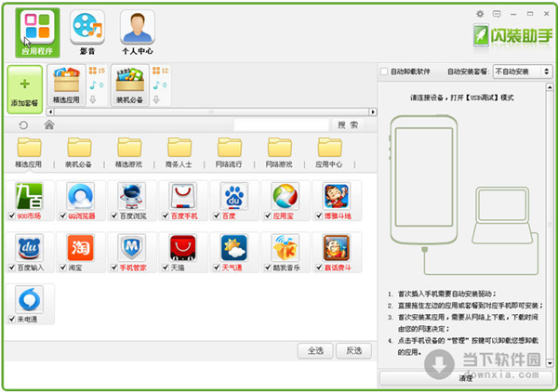This screenshot has height=392, width=558.
Task: Click the 手机管家 shield icon
Action: (132, 247)
